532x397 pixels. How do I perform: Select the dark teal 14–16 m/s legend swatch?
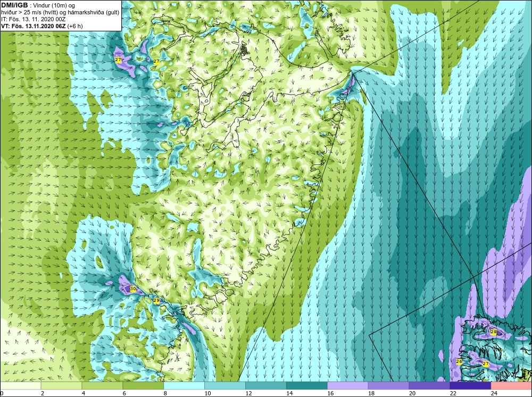(307, 386)
